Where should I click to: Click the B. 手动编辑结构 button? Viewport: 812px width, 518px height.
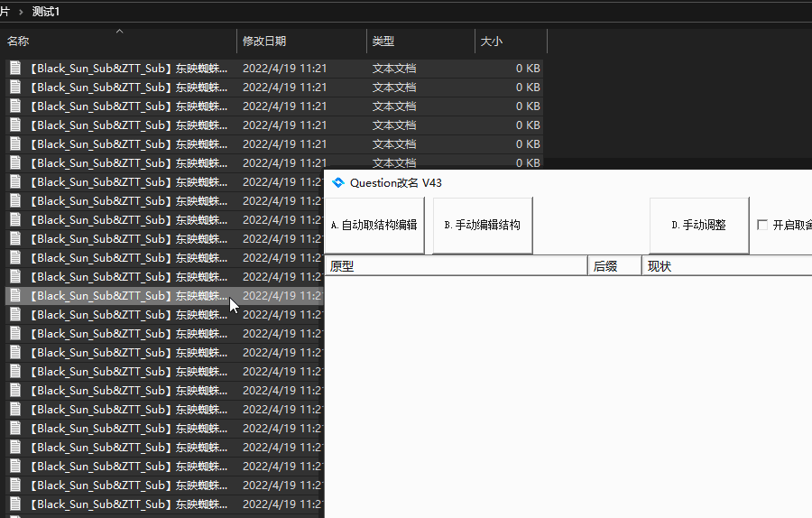pyautogui.click(x=483, y=226)
